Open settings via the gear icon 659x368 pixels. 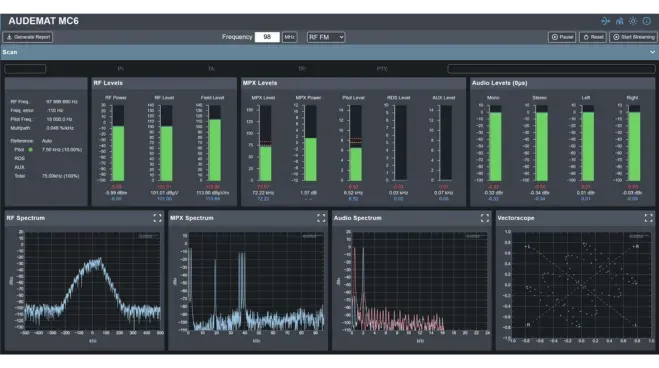click(x=633, y=21)
